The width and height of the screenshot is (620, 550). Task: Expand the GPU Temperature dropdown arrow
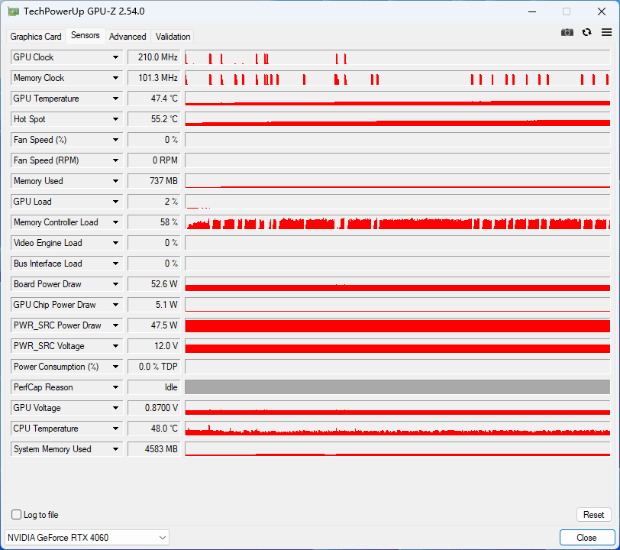115,98
